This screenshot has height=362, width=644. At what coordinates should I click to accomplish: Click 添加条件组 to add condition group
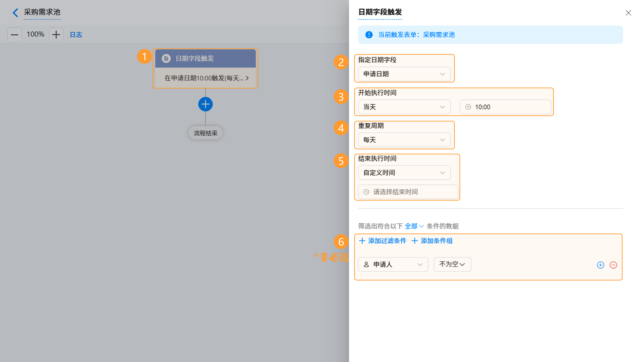click(432, 241)
